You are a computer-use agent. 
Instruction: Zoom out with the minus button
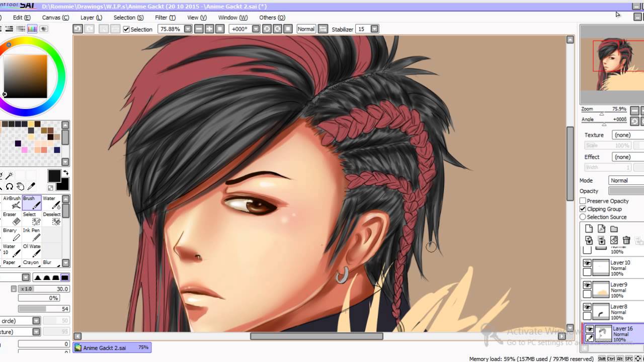(199, 29)
